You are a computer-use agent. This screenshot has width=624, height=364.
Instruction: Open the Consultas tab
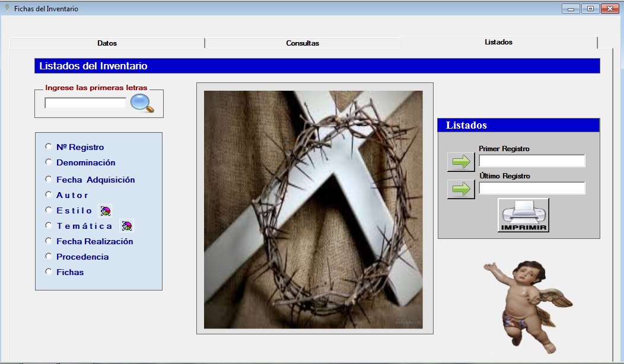303,43
